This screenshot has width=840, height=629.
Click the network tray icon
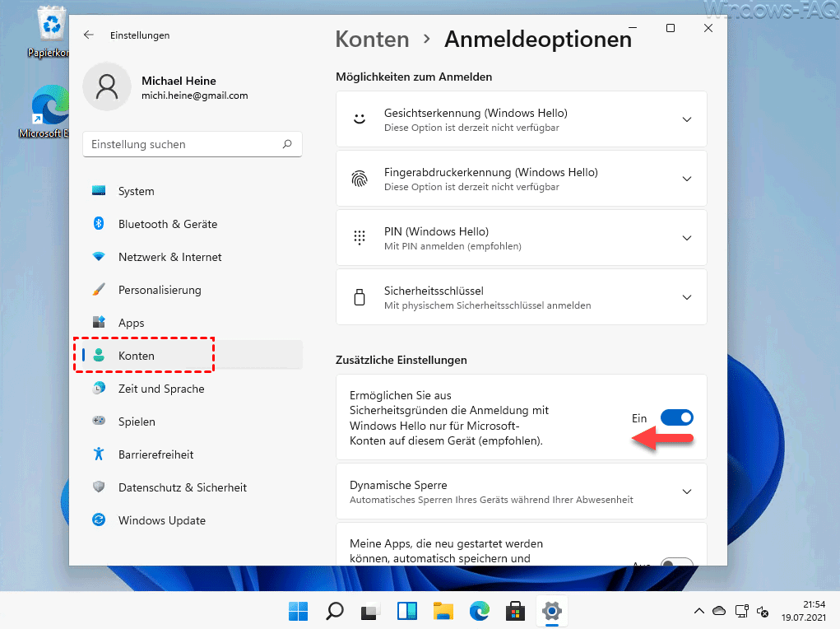pos(741,611)
